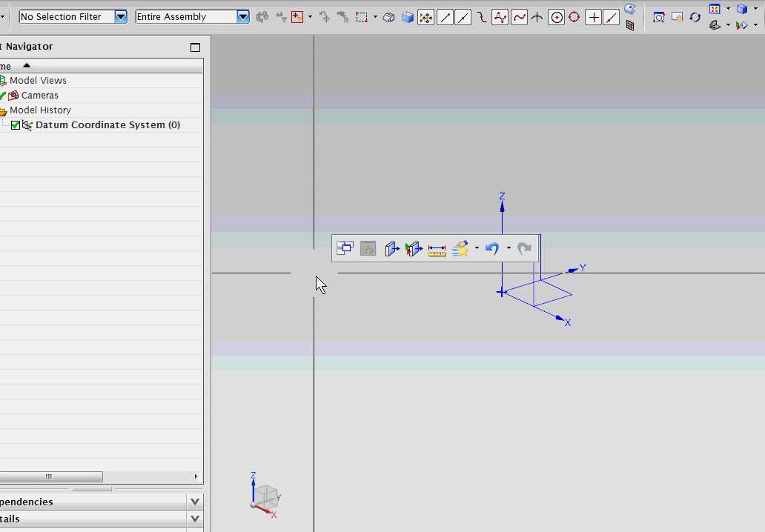Click the bounded grid snap icon
Image resolution: width=765 pixels, height=532 pixels.
pos(630,25)
